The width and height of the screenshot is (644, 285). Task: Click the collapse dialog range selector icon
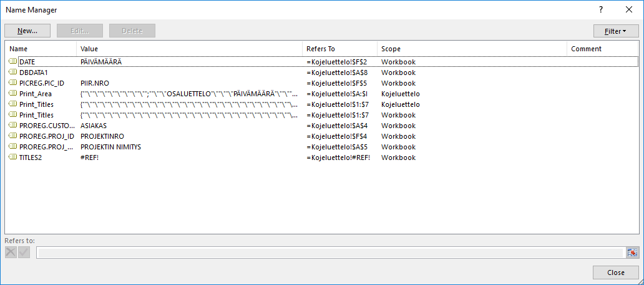(633, 252)
